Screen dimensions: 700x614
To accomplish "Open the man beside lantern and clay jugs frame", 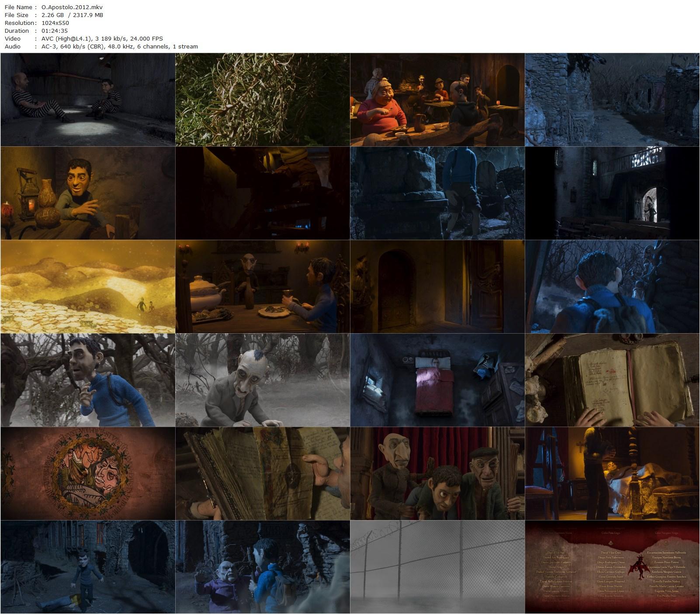I will [x=87, y=193].
